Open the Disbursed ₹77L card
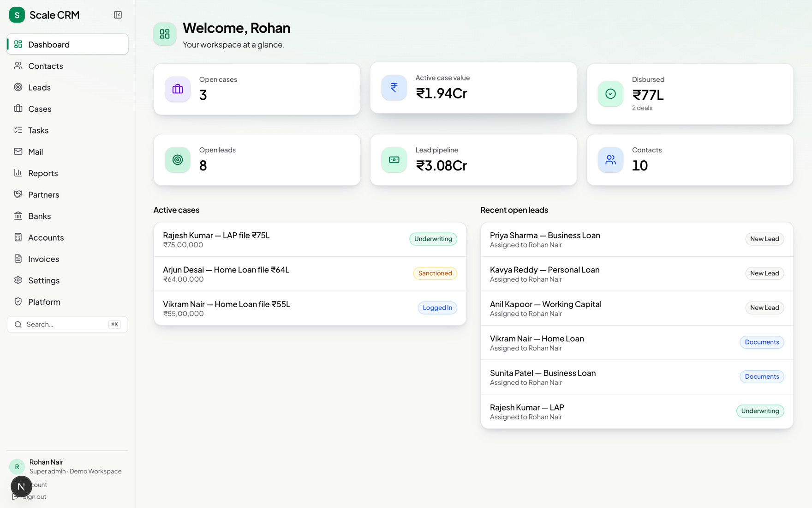The image size is (812, 508). tap(690, 94)
